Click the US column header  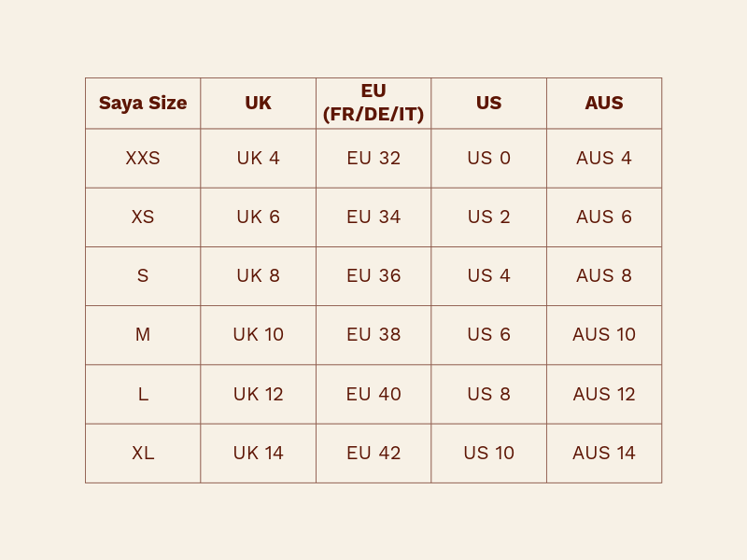[x=488, y=103]
